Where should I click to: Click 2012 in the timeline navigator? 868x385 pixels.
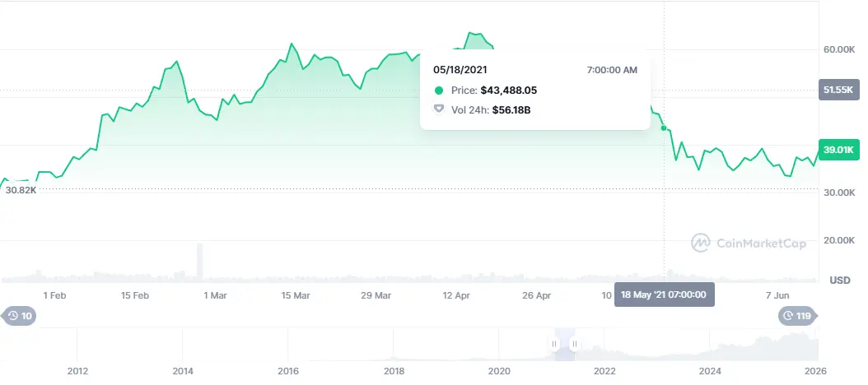pos(77,371)
